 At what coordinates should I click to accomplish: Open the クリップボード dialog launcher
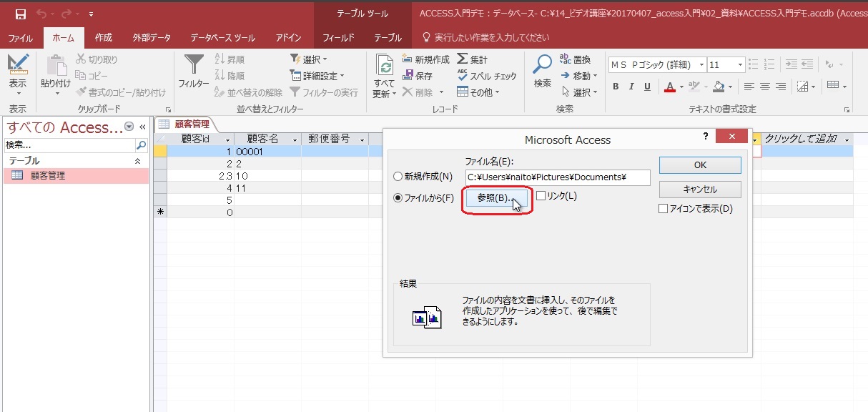(x=168, y=109)
